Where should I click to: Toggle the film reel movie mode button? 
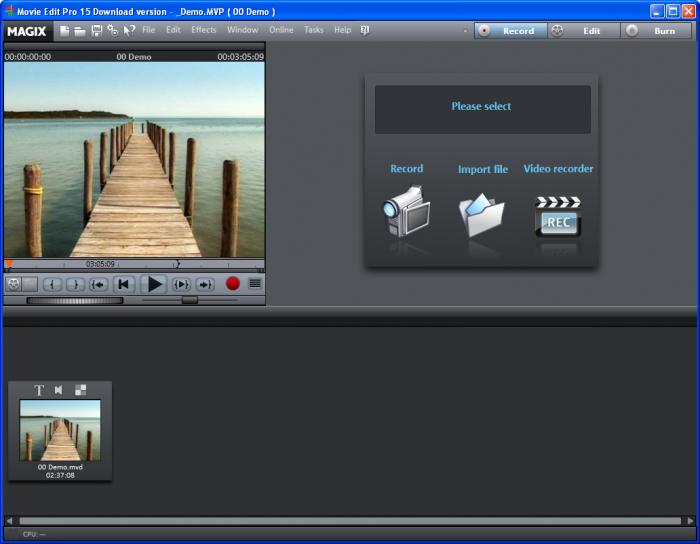pos(14,284)
